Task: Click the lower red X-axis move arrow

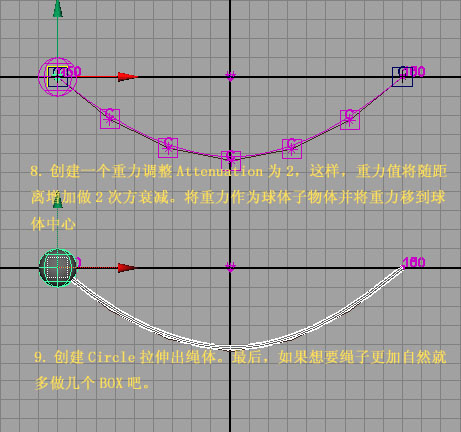Action: point(127,268)
